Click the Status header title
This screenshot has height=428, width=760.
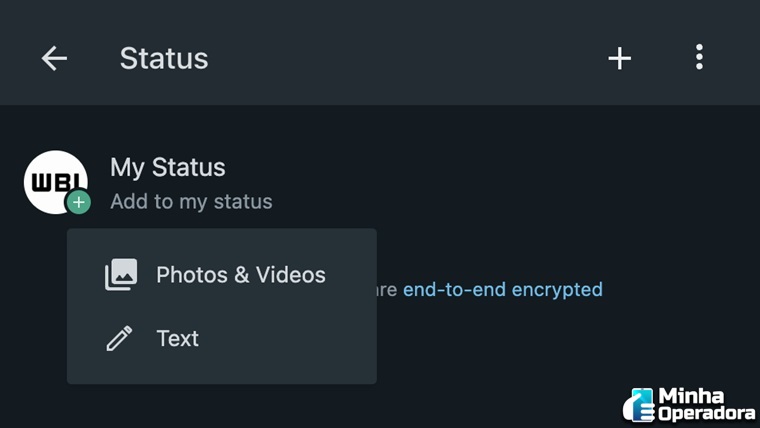click(x=164, y=58)
